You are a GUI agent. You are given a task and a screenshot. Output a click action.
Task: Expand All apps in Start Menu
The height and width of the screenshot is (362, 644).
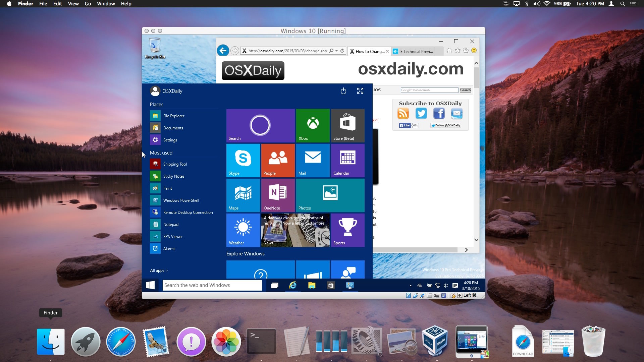point(158,270)
